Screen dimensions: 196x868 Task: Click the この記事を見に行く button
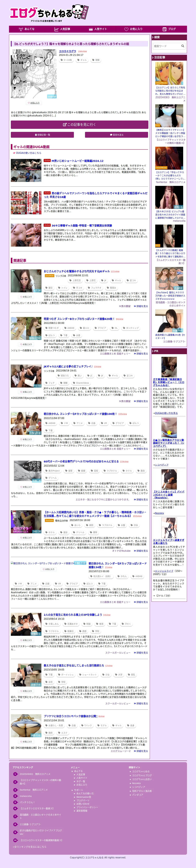(79, 125)
